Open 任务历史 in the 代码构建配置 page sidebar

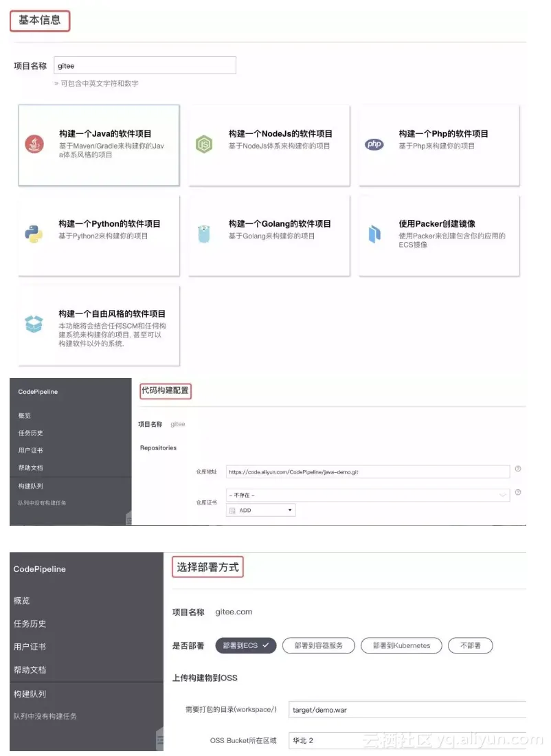coord(30,433)
